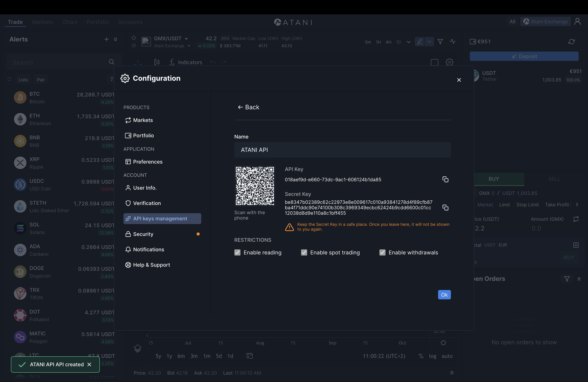The width and height of the screenshot is (588, 382).
Task: Copy the Secret Key value
Action: coord(445,208)
